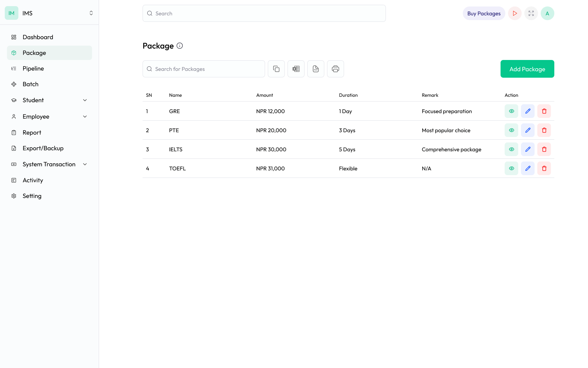The height and width of the screenshot is (368, 588).
Task: Click the NPR 30,000 amount
Action: click(x=271, y=149)
